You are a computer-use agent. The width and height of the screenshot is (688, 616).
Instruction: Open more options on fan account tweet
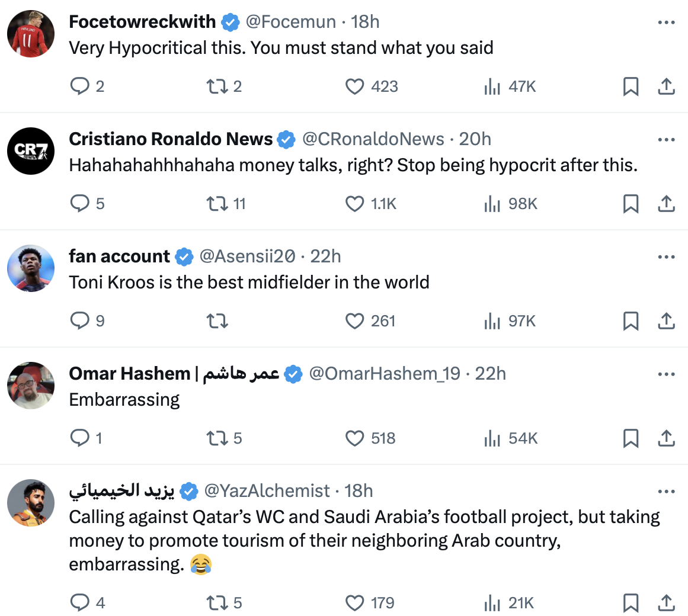pyautogui.click(x=666, y=257)
